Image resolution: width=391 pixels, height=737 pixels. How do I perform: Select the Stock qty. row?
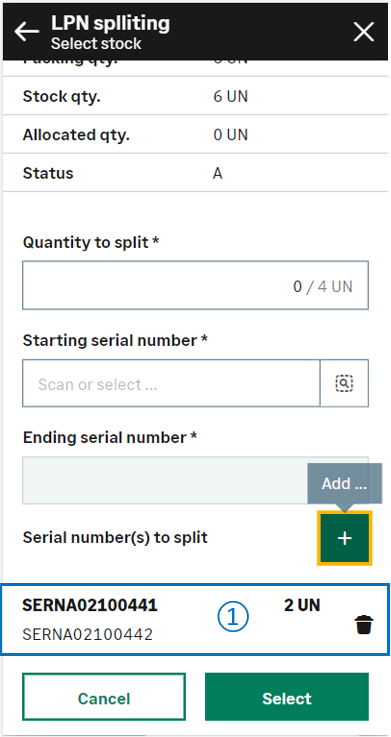click(x=196, y=96)
